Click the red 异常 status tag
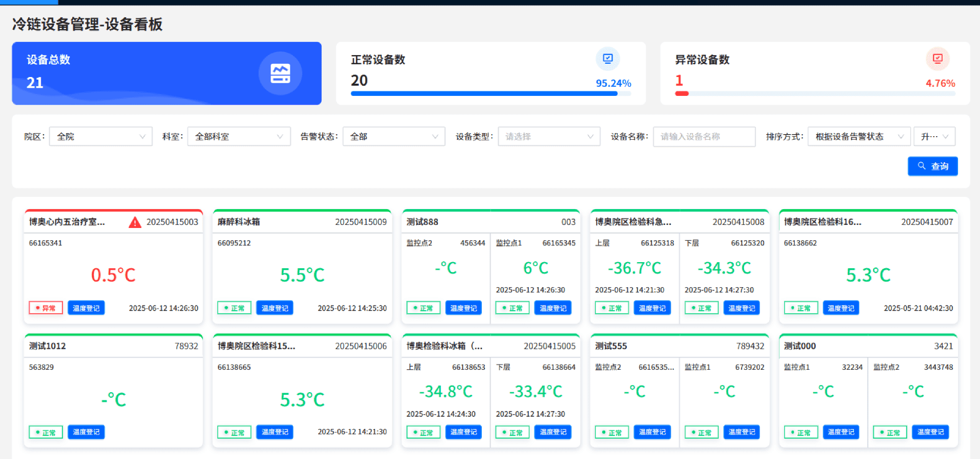The width and height of the screenshot is (980, 459). [46, 308]
